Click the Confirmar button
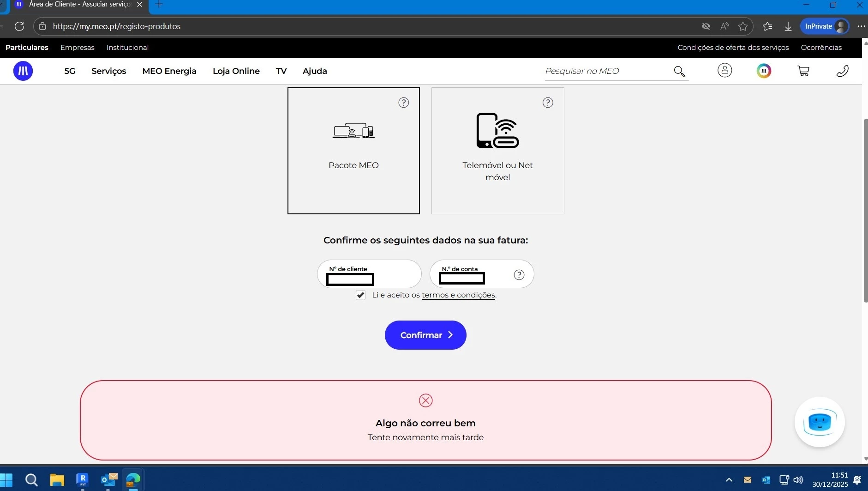The height and width of the screenshot is (491, 868). [425, 335]
